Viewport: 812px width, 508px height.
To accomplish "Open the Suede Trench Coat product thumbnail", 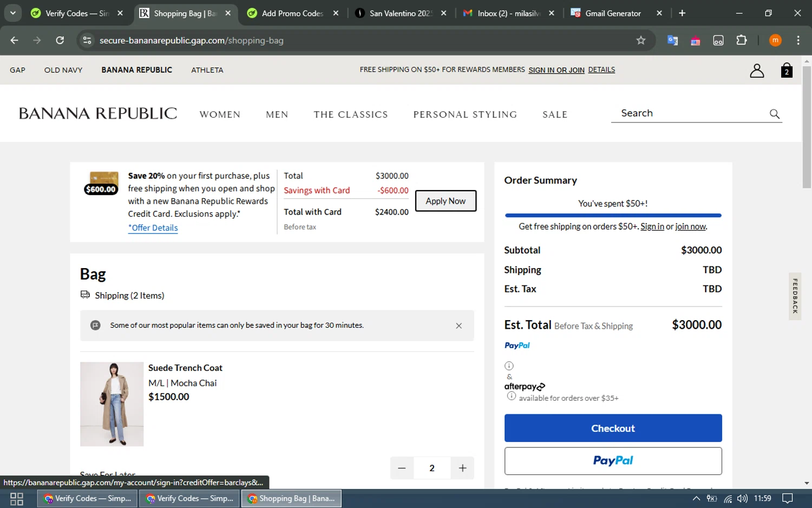I will point(112,404).
